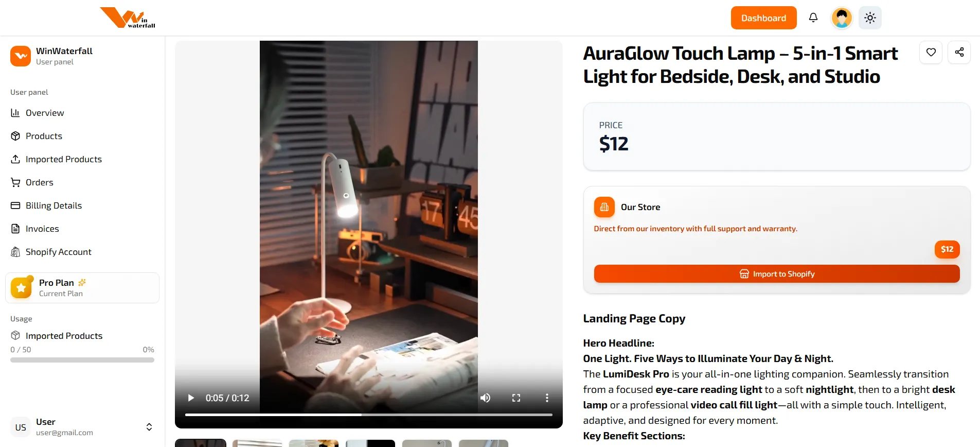Open notifications bell icon
Viewport: 980px width, 447px height.
click(813, 18)
